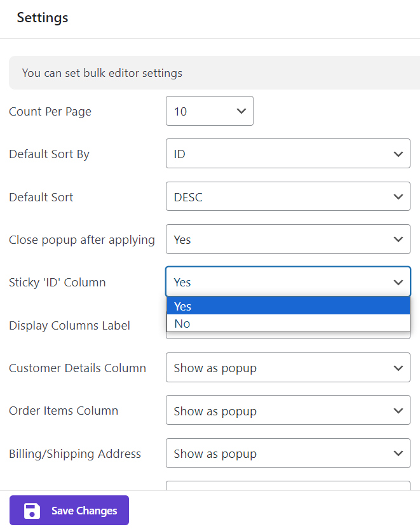Click chevron arrow of Order Items Column

point(398,411)
